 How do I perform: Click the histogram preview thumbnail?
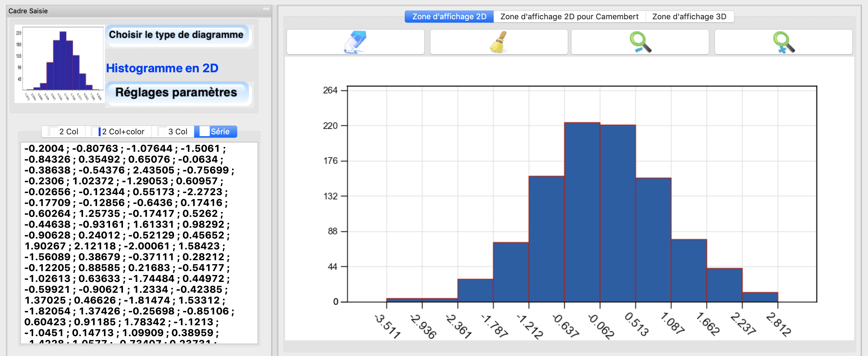(60, 64)
